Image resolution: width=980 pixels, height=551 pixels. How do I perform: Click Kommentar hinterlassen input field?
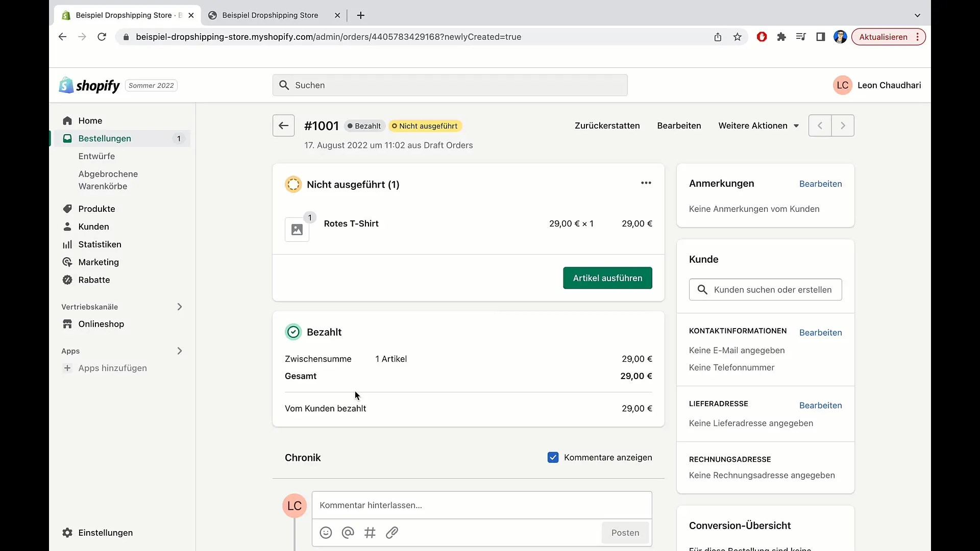(481, 505)
